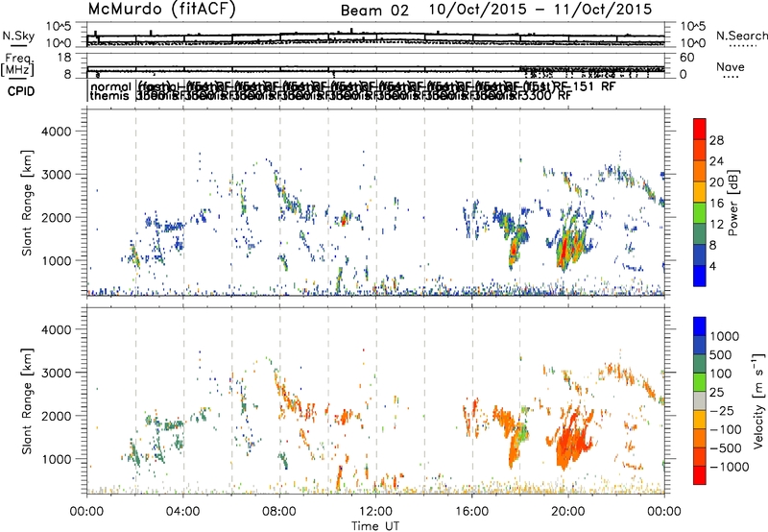Pick the dark blue top segment of the Velocity bar

(700, 326)
